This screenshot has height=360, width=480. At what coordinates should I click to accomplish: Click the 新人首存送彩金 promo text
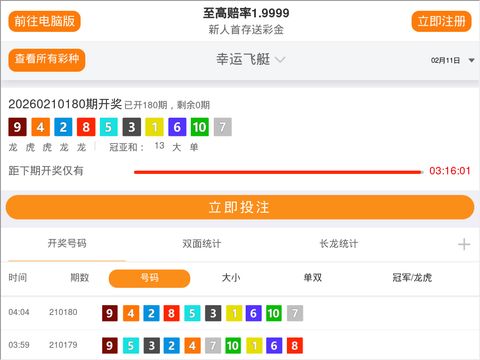(x=246, y=30)
